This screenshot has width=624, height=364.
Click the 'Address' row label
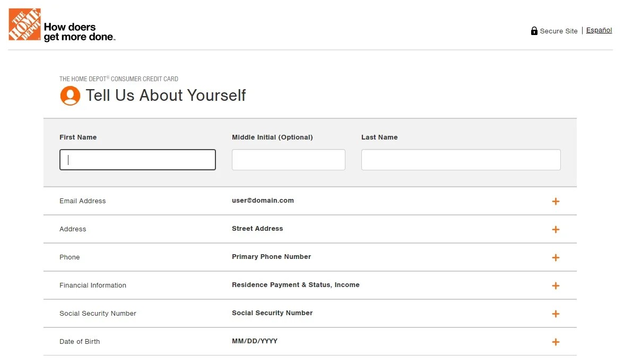tap(73, 229)
